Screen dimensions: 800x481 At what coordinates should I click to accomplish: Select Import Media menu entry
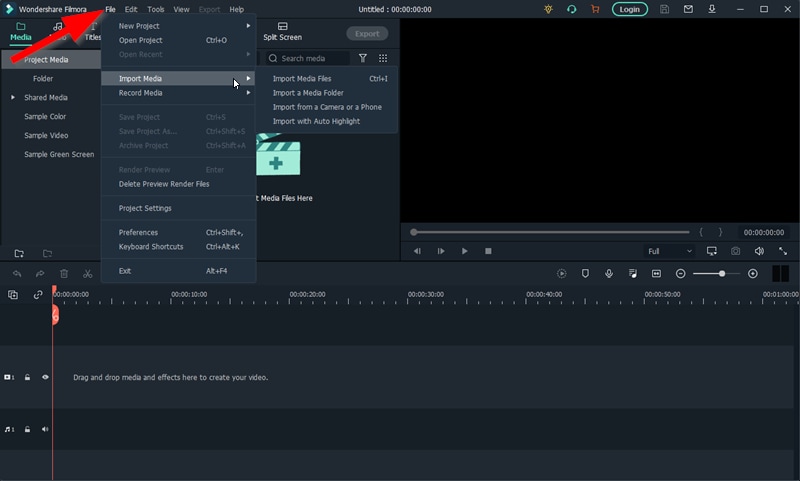click(x=179, y=79)
